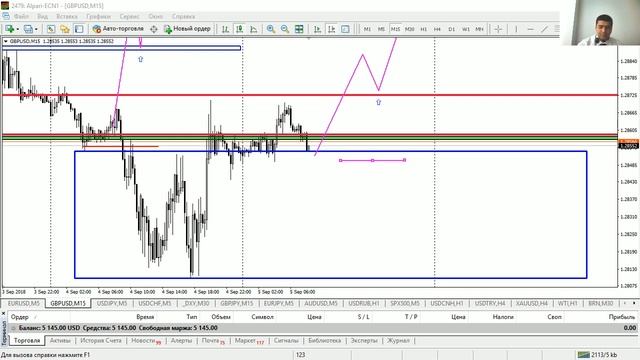Switch chart to Line chart icon

pyautogui.click(x=253, y=29)
